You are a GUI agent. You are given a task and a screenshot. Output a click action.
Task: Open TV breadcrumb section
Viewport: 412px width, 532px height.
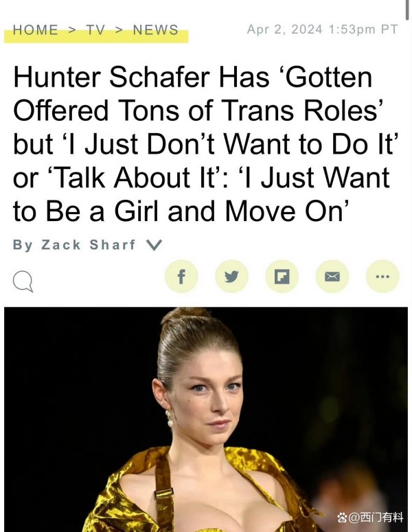click(95, 30)
